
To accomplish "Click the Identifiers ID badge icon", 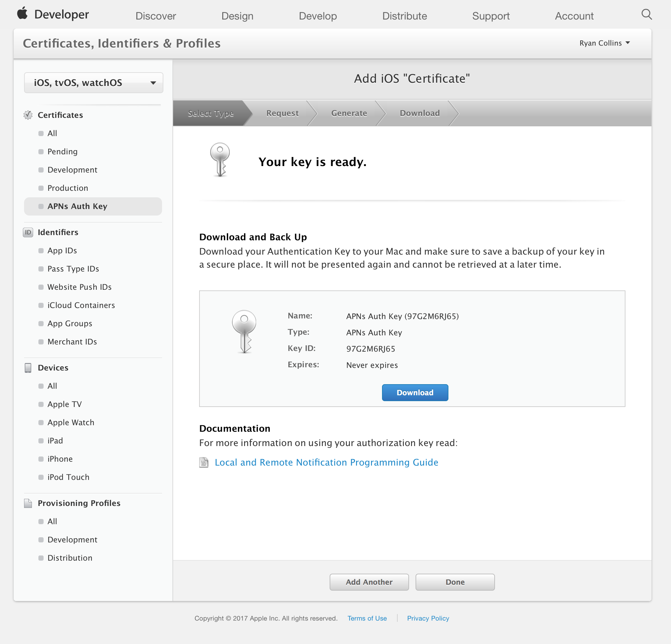I will coord(28,232).
